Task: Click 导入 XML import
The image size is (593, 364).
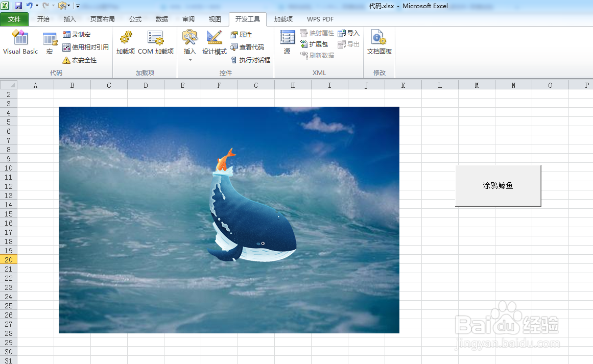Action: [348, 33]
